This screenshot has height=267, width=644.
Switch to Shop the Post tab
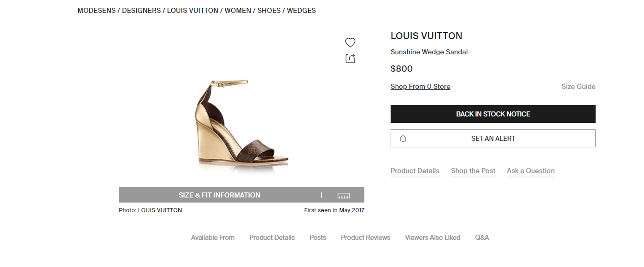(473, 171)
